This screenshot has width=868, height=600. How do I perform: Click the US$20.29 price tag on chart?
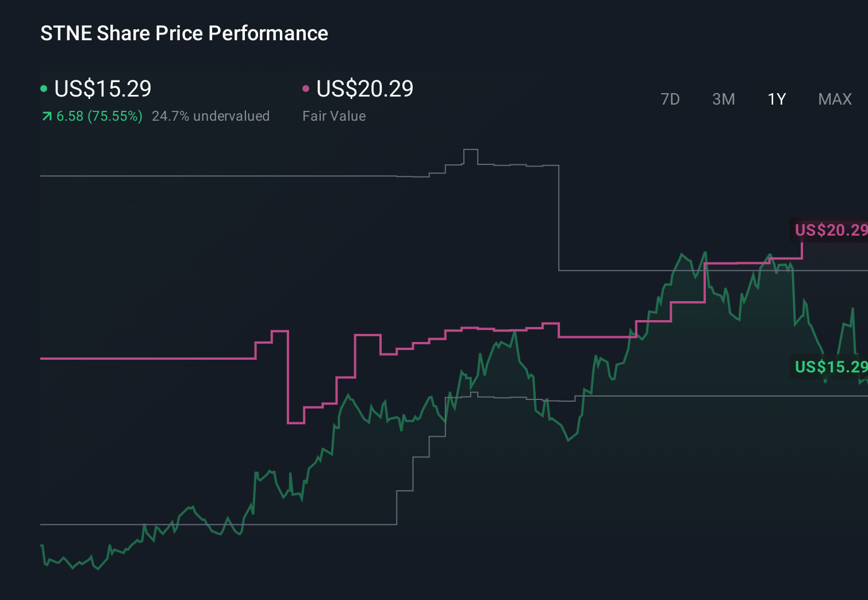829,230
